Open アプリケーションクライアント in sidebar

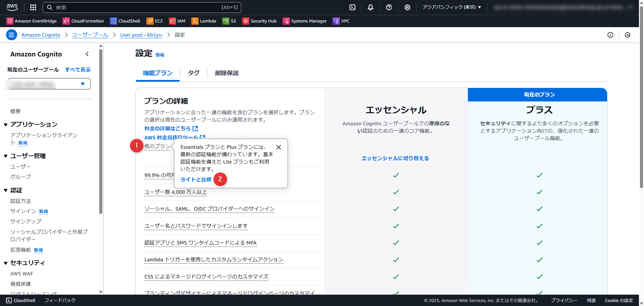coord(44,139)
